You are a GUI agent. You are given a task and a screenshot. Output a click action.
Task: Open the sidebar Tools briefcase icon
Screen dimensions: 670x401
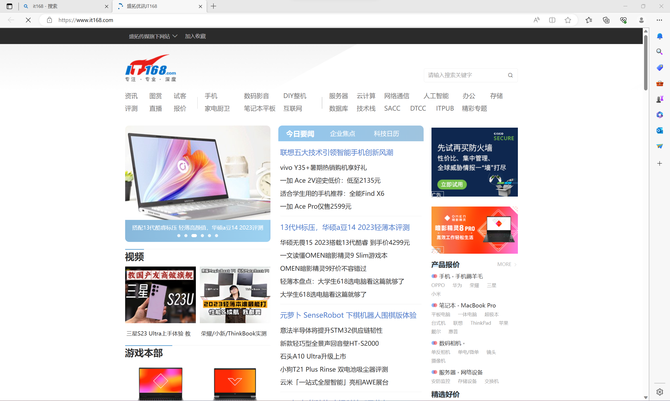[x=660, y=83]
